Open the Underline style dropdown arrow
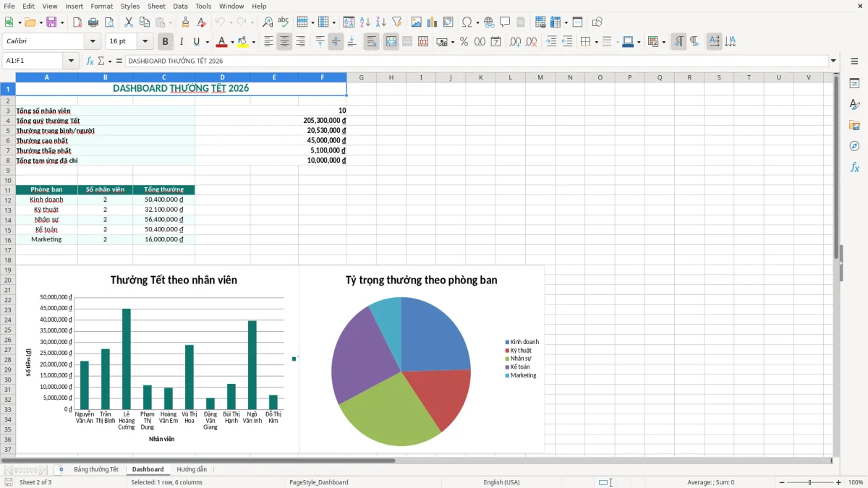The width and height of the screenshot is (868, 488). click(x=207, y=42)
